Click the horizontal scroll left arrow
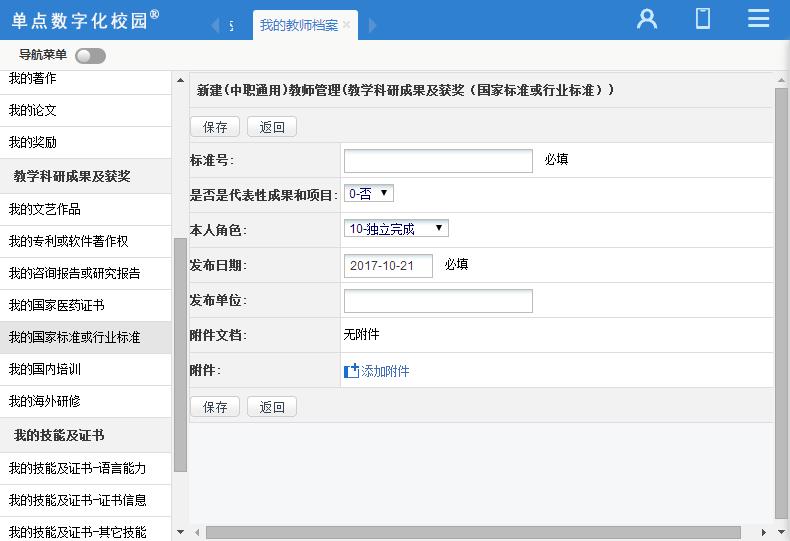Image resolution: width=790 pixels, height=541 pixels. pyautogui.click(x=197, y=532)
